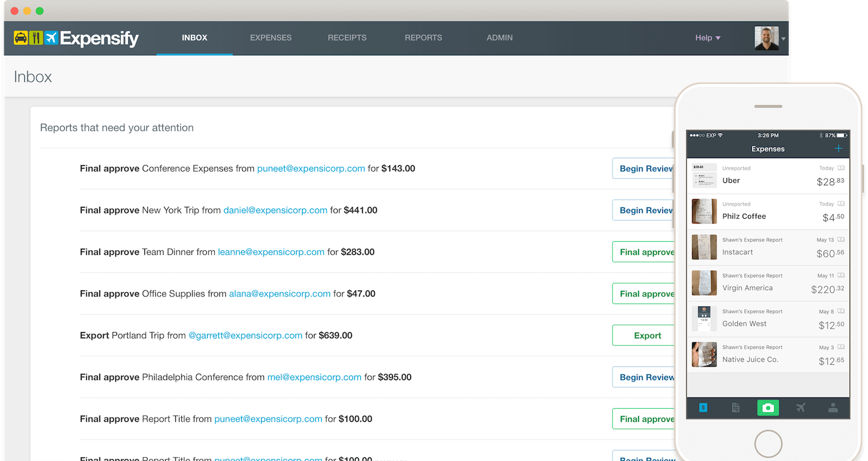The height and width of the screenshot is (461, 868).
Task: Tap the Golden West receipt thumbnail
Action: [x=705, y=318]
